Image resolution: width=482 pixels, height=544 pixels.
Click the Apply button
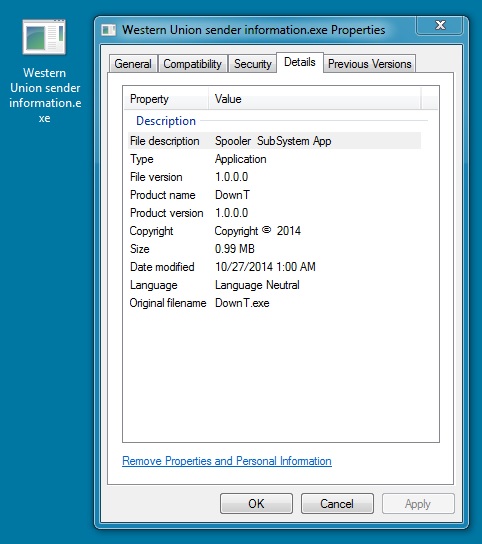point(418,503)
